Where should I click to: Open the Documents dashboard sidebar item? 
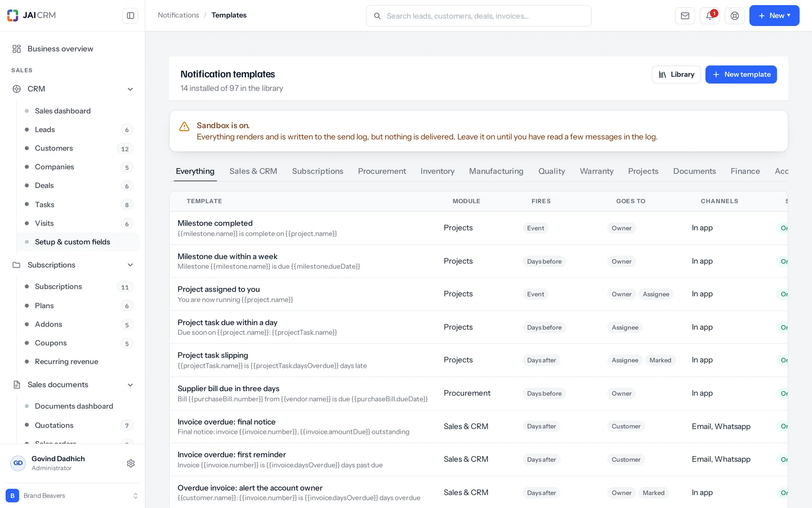click(78, 406)
